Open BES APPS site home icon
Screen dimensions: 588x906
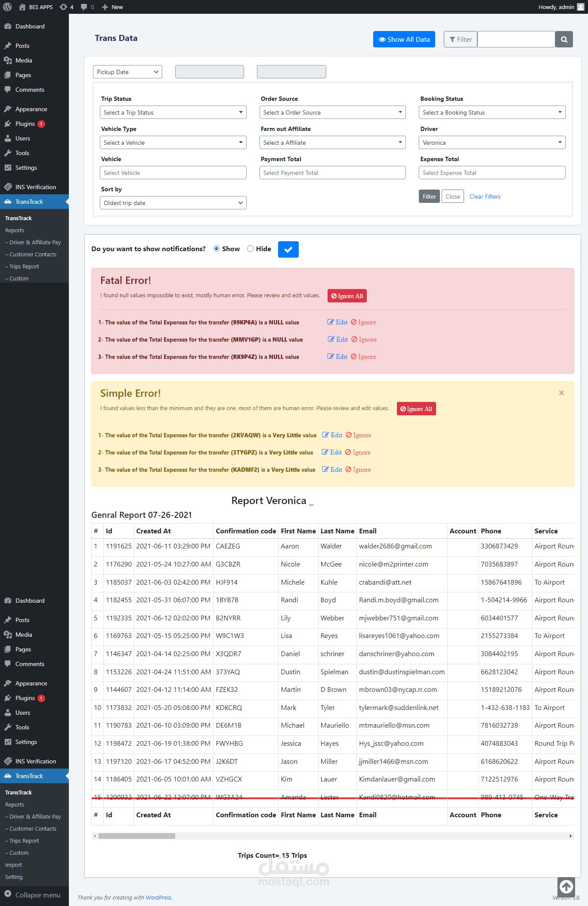click(22, 7)
